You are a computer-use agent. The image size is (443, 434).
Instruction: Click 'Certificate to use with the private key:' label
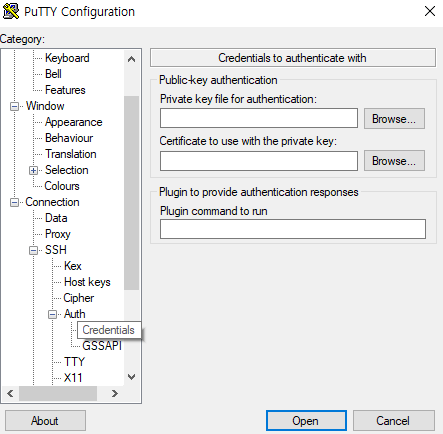coord(248,141)
